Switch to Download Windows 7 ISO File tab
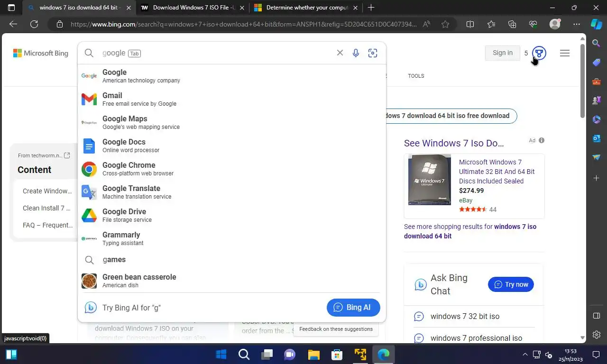 [193, 8]
